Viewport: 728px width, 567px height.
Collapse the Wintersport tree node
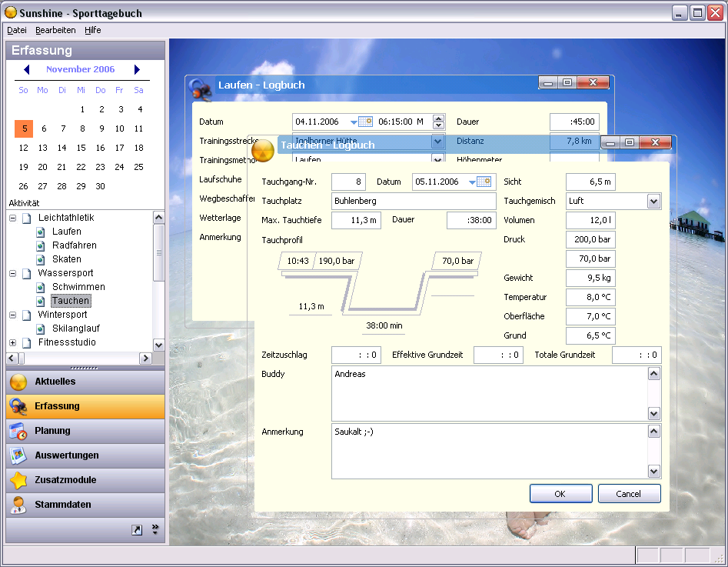click(12, 315)
